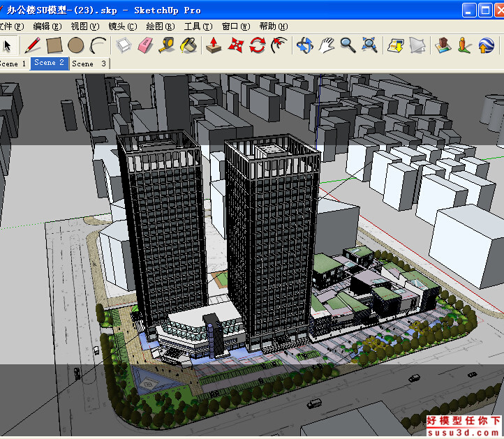Open the 编辑(E) menu

[x=47, y=27]
